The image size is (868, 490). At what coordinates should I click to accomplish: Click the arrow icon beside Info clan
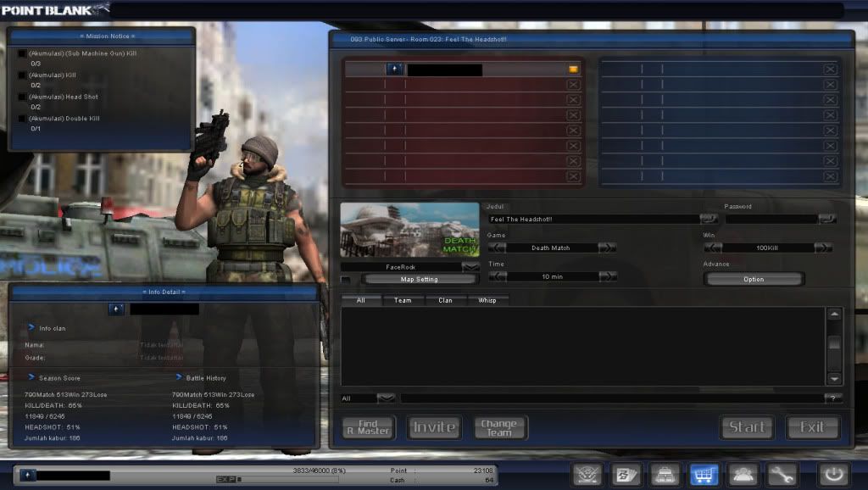(x=31, y=328)
